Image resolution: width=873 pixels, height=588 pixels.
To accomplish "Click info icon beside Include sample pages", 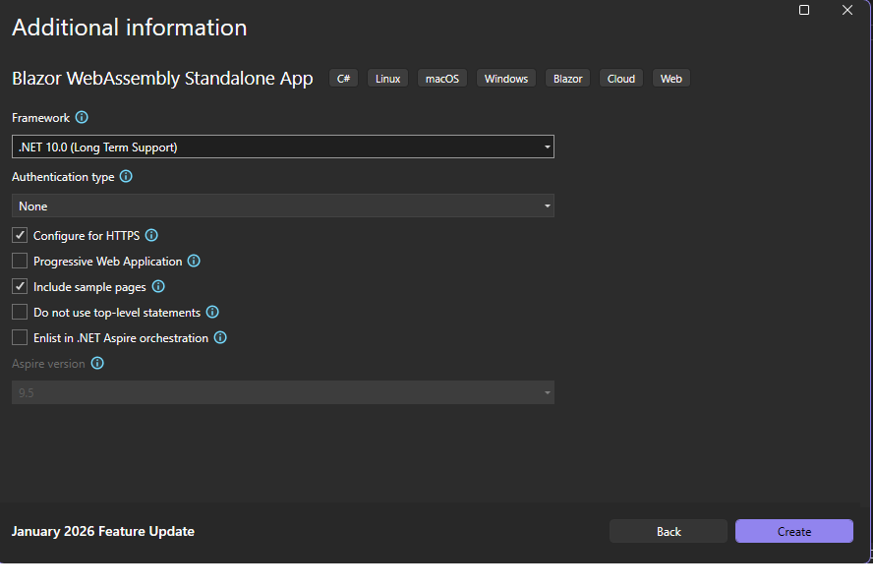I will [x=158, y=287].
